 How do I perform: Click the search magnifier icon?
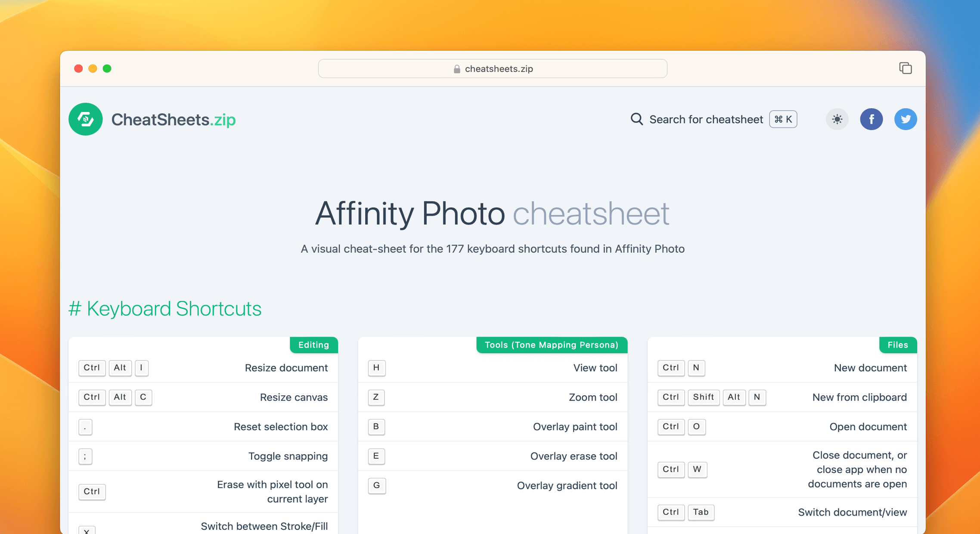tap(636, 119)
